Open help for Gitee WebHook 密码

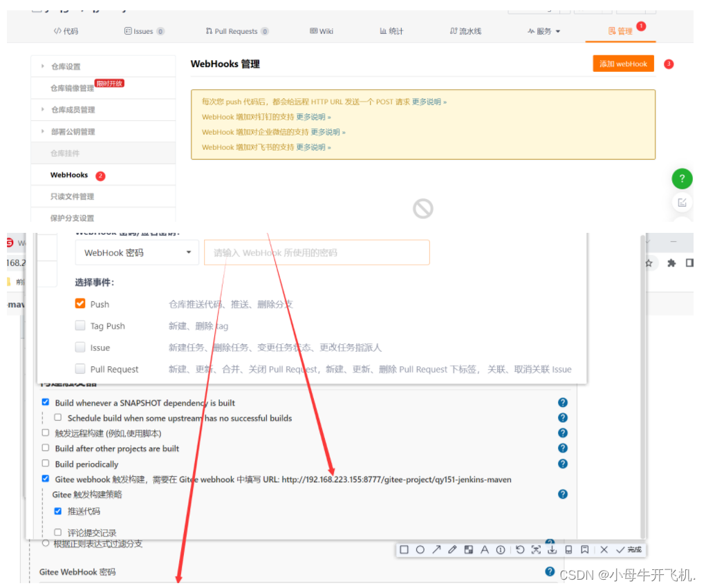pyautogui.click(x=550, y=572)
